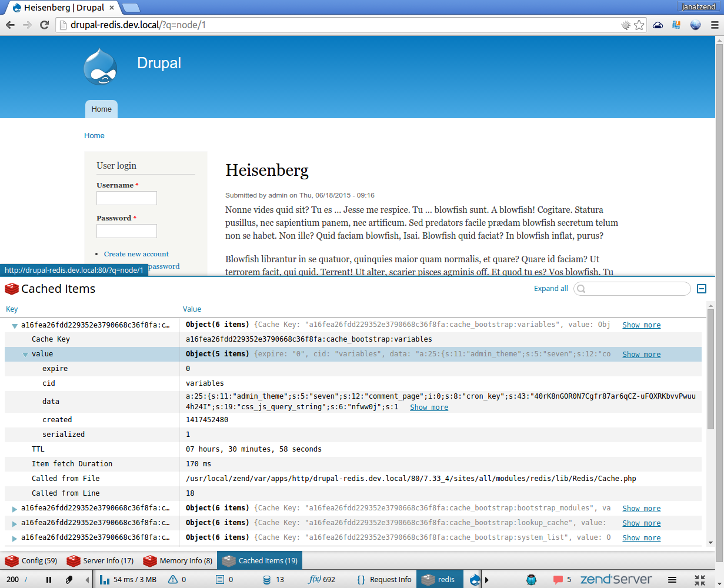
Task: Click the 200 response status code
Action: 12,580
